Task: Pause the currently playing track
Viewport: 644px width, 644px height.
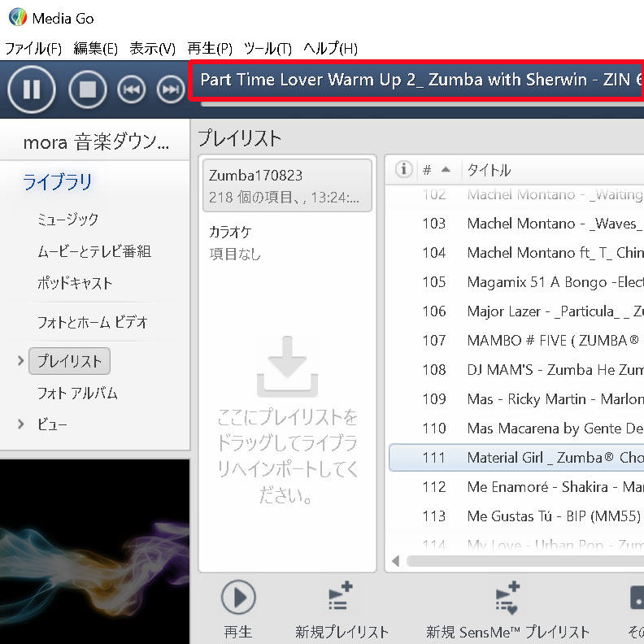Action: click(32, 89)
